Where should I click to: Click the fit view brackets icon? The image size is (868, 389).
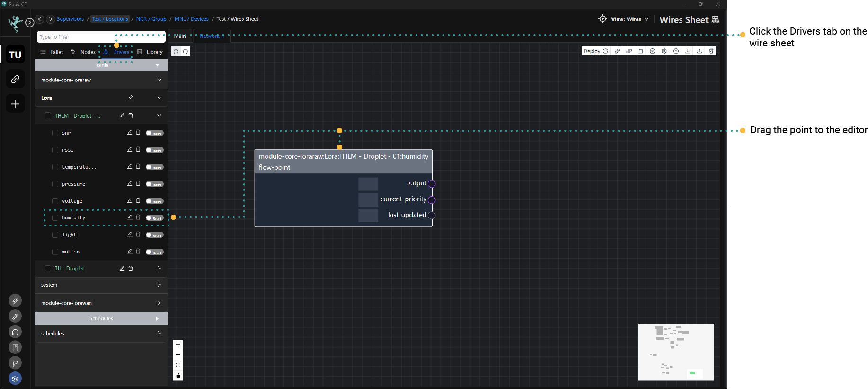[178, 365]
